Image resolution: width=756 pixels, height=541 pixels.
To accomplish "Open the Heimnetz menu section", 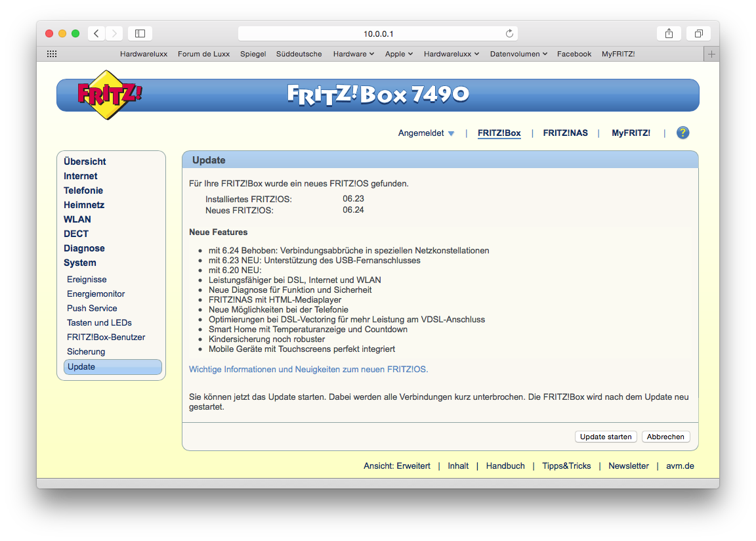I will [84, 205].
